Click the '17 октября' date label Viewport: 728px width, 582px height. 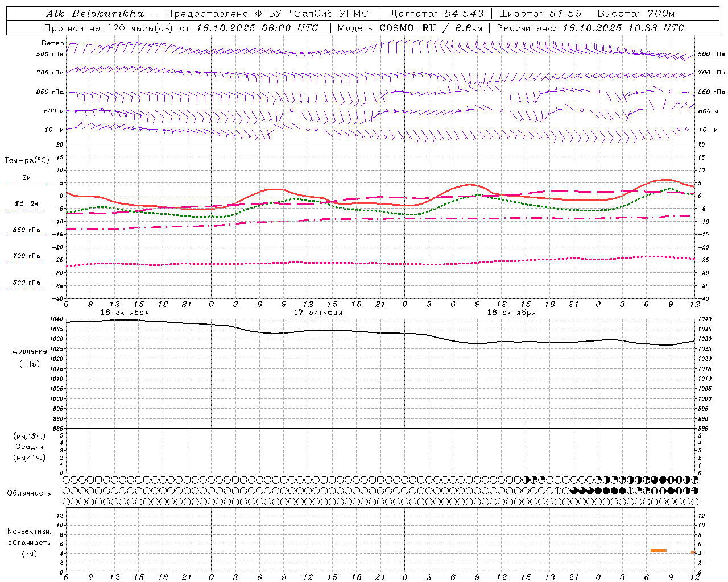point(318,313)
